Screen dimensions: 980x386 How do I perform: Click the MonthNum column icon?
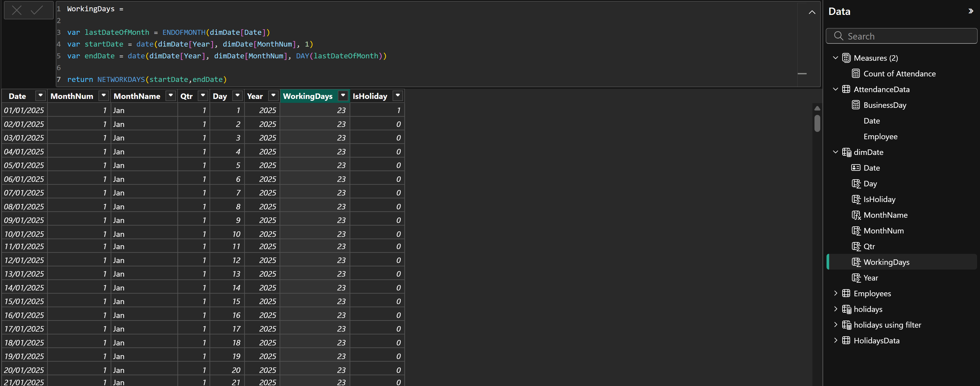(x=856, y=231)
